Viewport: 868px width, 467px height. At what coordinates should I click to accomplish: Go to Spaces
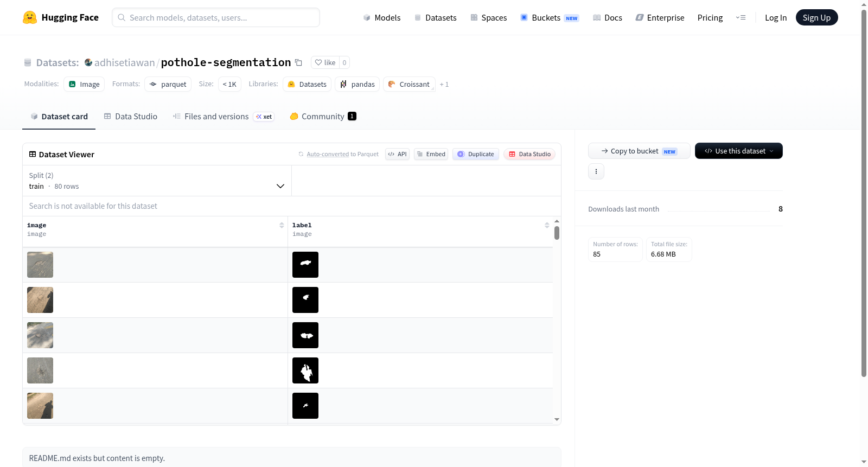[x=488, y=17]
